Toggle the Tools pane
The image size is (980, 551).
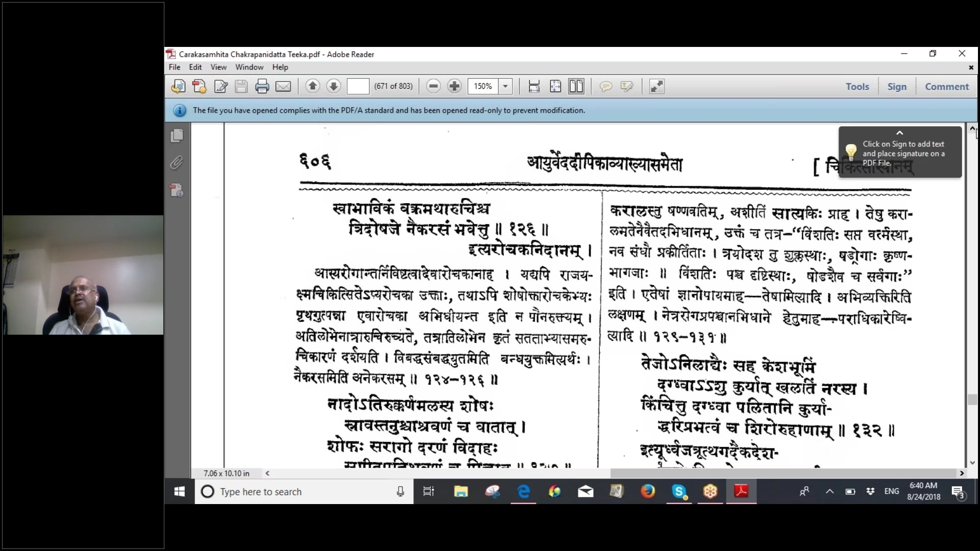[x=857, y=87]
